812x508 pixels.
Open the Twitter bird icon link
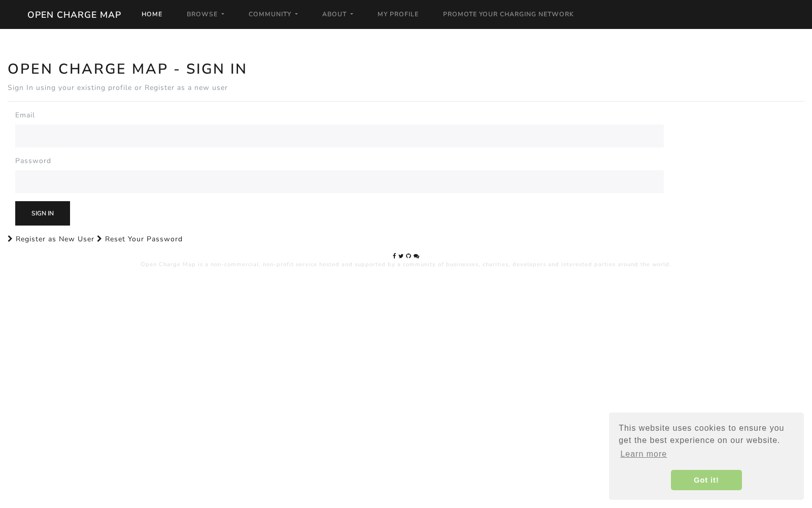(401, 256)
